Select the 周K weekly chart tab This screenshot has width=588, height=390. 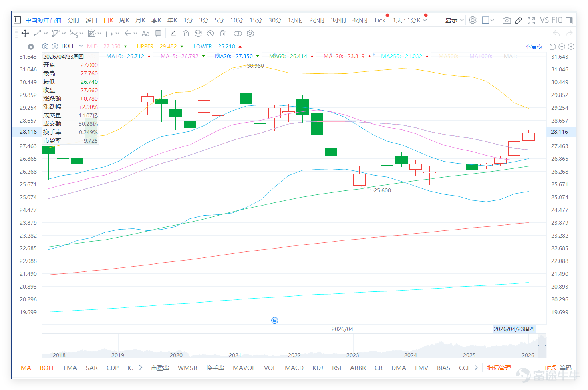125,20
